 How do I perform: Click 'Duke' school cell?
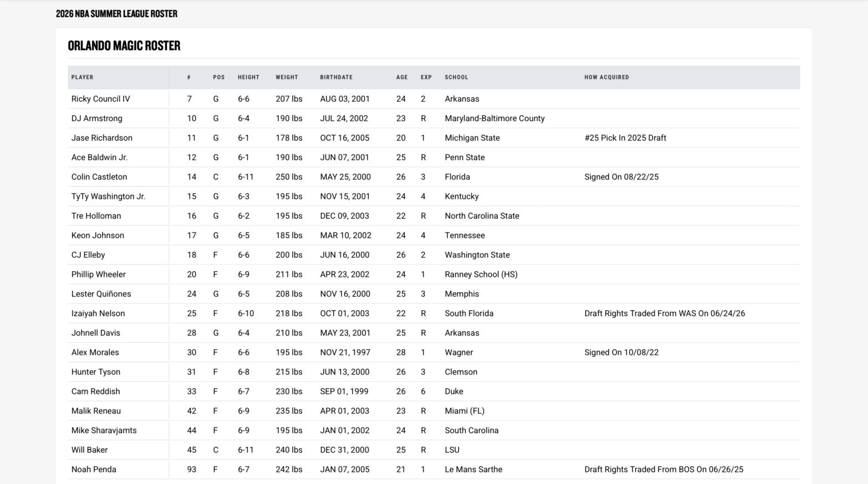(x=454, y=391)
